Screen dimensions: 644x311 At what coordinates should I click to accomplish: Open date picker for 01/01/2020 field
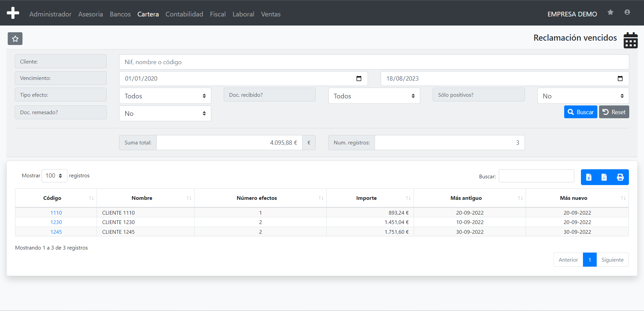tap(359, 79)
